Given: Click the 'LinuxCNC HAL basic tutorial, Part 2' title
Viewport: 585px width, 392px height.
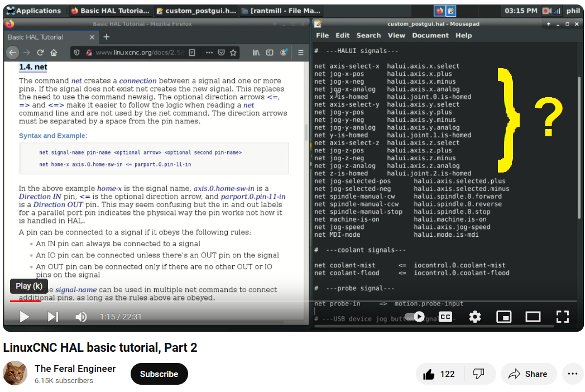Looking at the screenshot, I should pos(100,347).
